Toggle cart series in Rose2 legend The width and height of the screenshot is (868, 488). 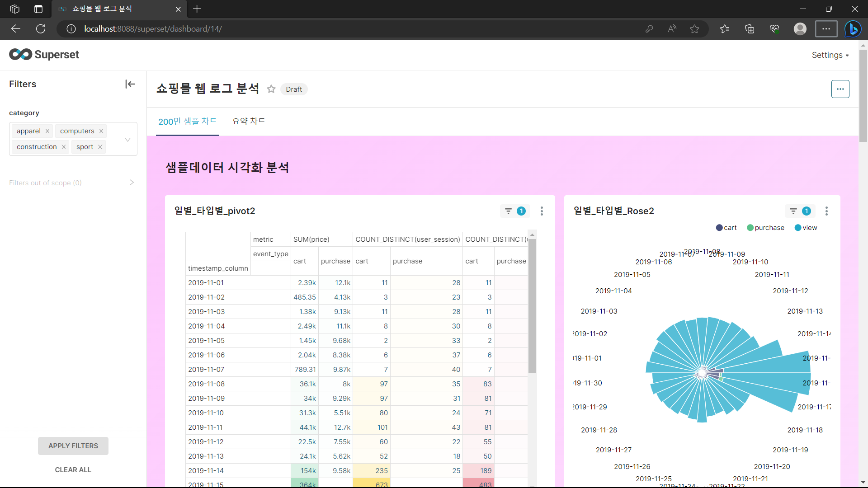[x=726, y=228]
